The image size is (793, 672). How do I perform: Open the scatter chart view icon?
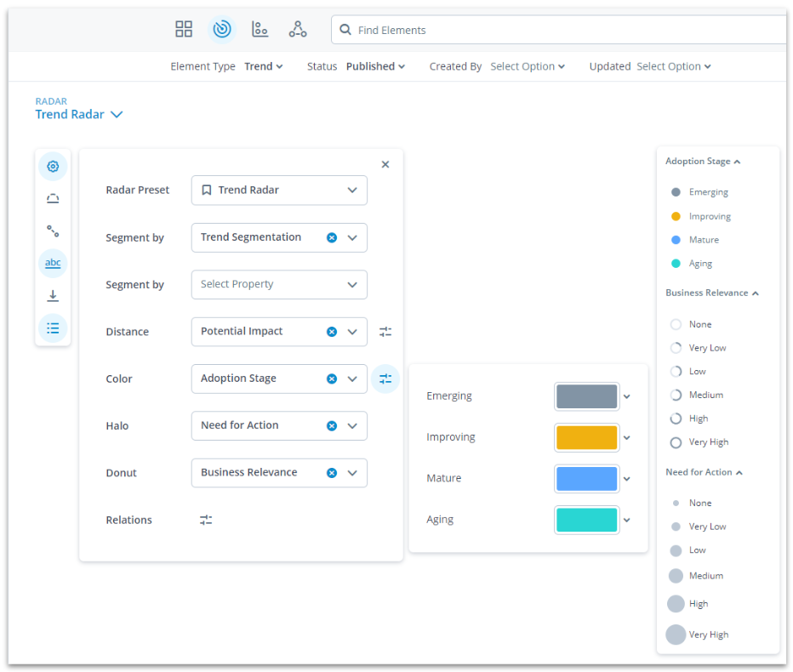(x=260, y=29)
